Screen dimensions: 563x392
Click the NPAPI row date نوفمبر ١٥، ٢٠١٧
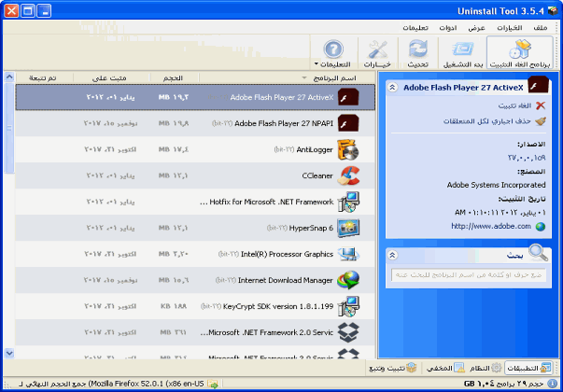tap(110, 123)
